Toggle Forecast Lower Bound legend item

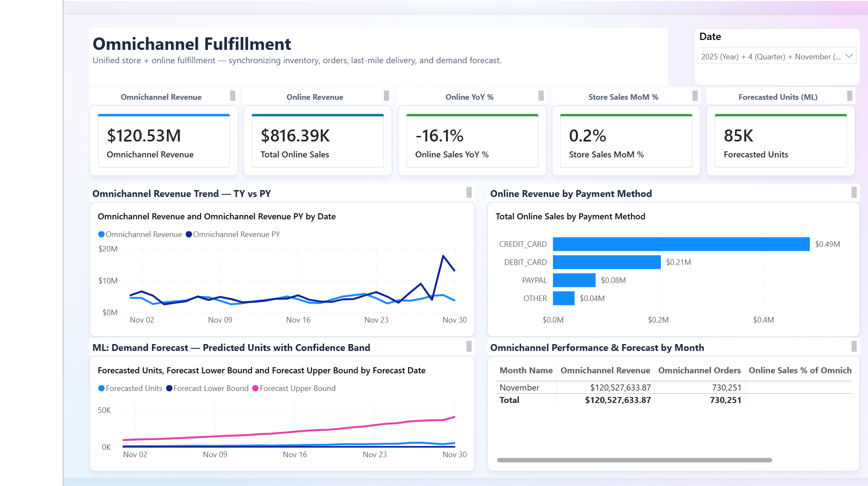tap(207, 388)
